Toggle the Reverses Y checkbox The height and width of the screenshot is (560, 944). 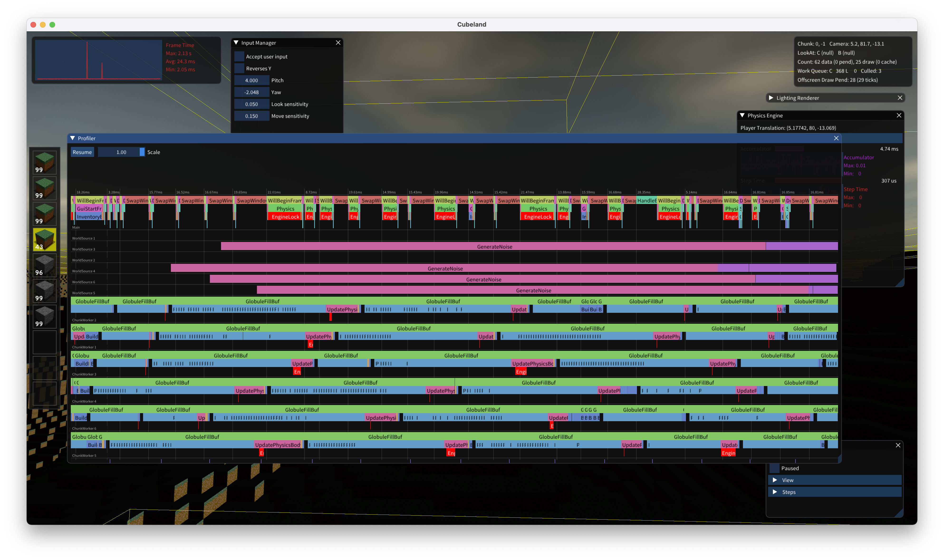tap(239, 68)
